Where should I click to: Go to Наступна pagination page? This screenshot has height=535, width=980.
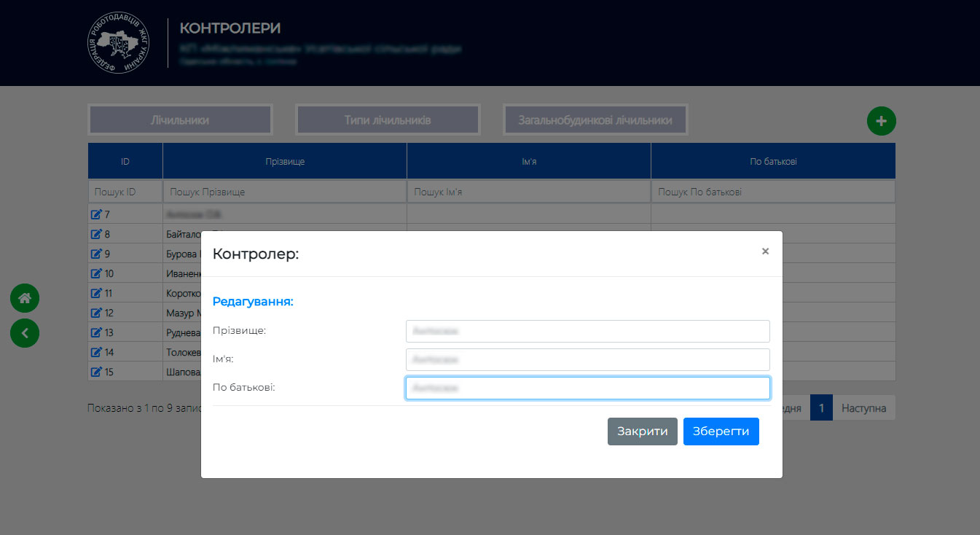click(x=863, y=408)
